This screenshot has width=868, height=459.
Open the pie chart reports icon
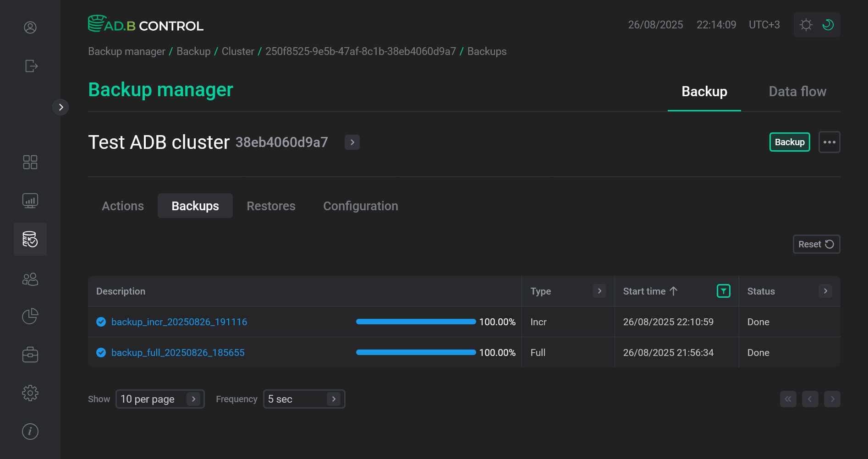(x=30, y=316)
